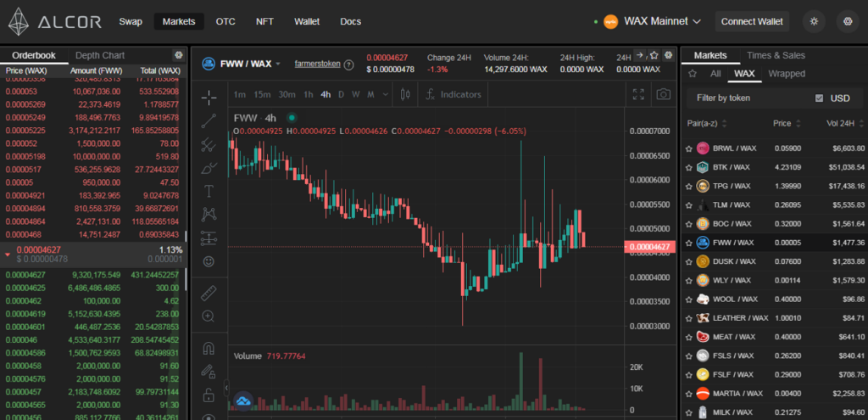
Task: Toggle FWW 4h series visibility dot
Action: pos(292,117)
